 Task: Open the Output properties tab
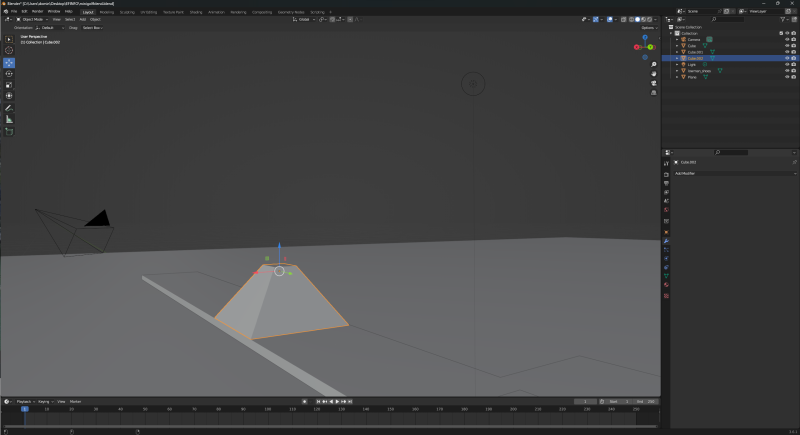(x=666, y=184)
